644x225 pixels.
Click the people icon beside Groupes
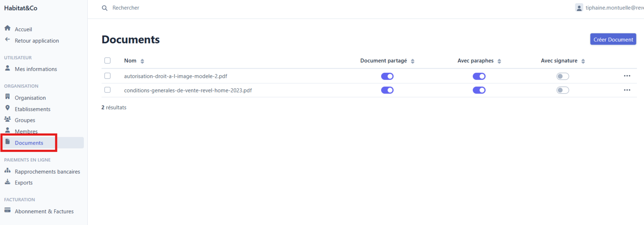click(x=7, y=119)
